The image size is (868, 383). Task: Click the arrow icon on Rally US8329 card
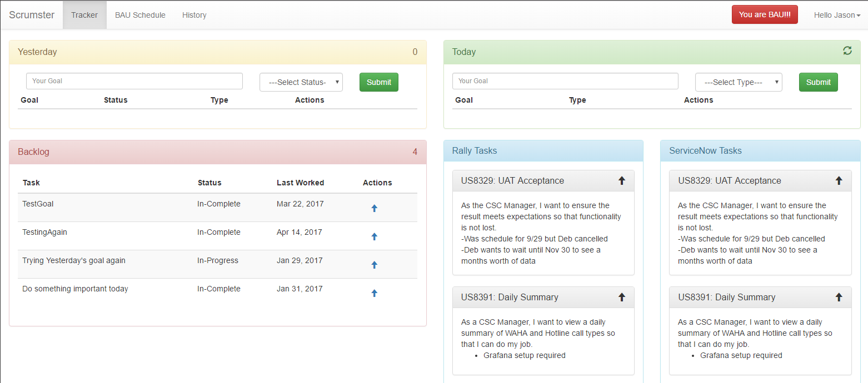click(621, 180)
